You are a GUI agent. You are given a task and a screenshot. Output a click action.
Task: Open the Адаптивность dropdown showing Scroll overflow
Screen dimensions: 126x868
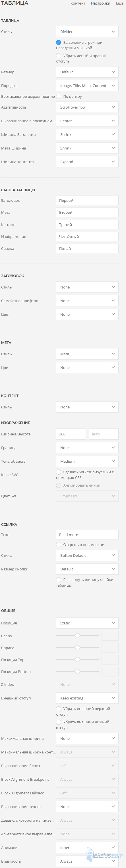[87, 107]
